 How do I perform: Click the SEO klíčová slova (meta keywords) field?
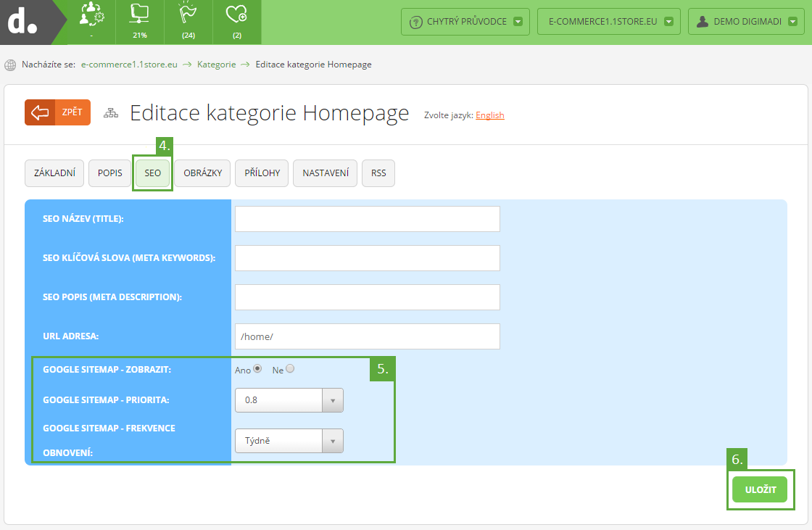(x=367, y=258)
